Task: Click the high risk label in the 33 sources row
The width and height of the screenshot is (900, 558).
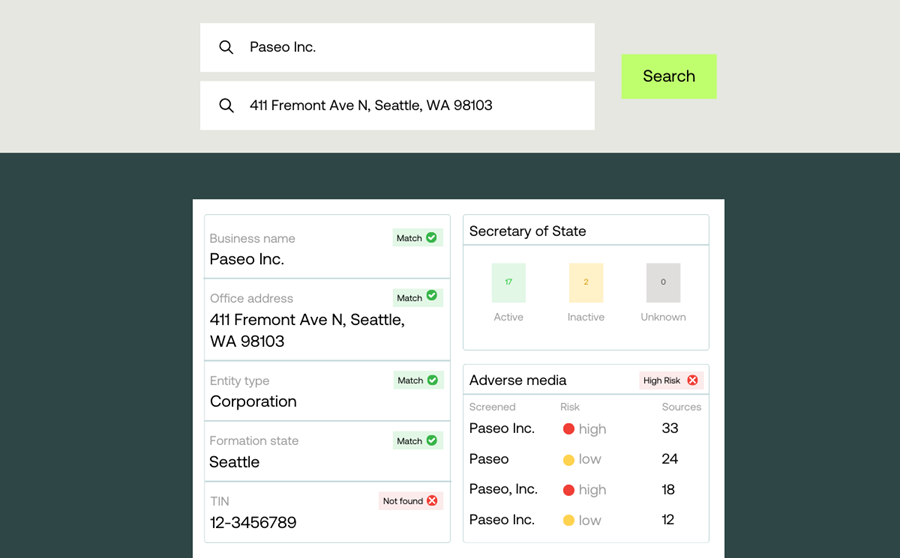Action: point(592,429)
